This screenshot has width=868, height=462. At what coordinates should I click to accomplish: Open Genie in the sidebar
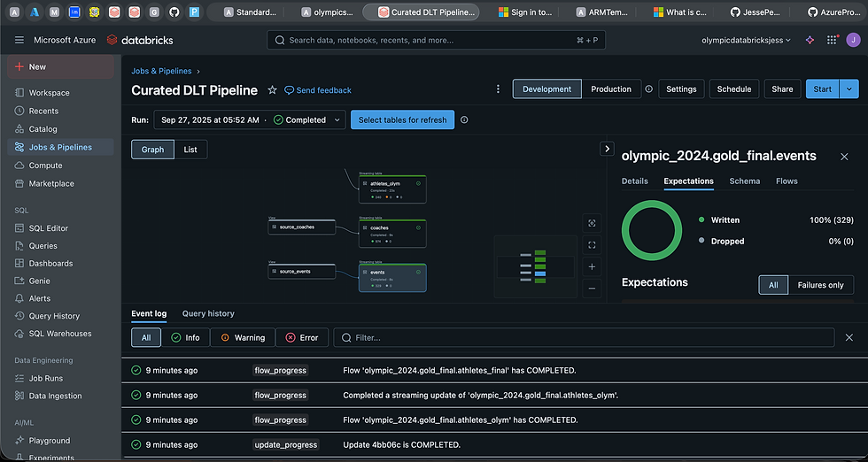60,281
